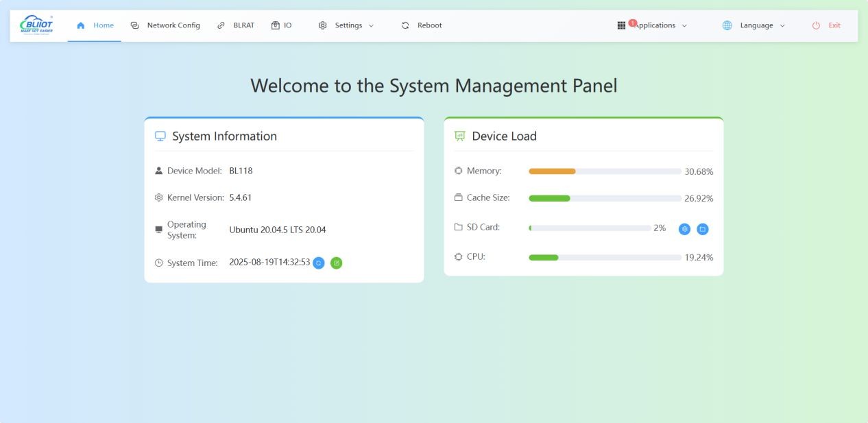868x423 pixels.
Task: Select the BLRAT menu item
Action: click(x=237, y=25)
